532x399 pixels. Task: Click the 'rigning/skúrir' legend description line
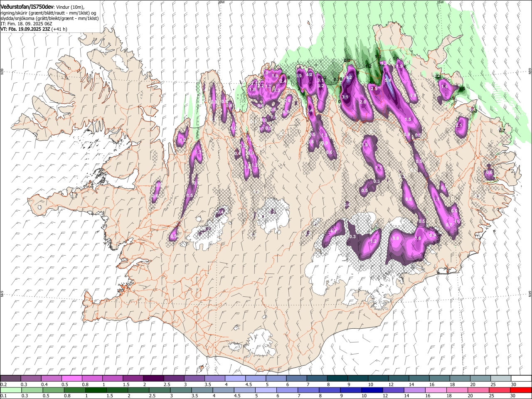point(48,13)
